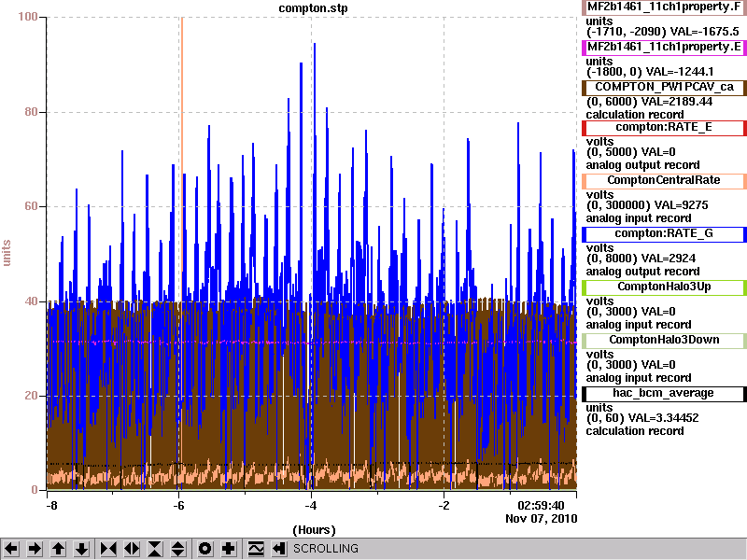Click the Nov 07, 2010 date label
747x560 pixels.
542,519
